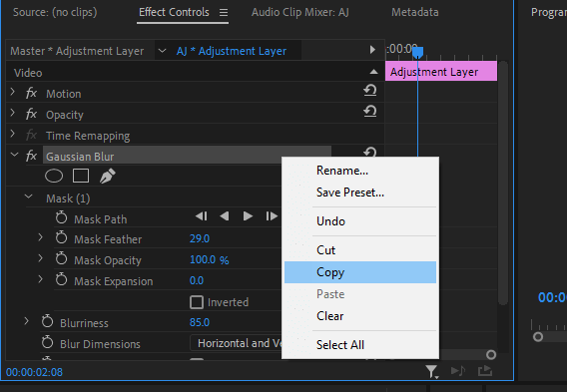The width and height of the screenshot is (567, 392).
Task: Select Save Preset from context menu
Action: pos(350,193)
